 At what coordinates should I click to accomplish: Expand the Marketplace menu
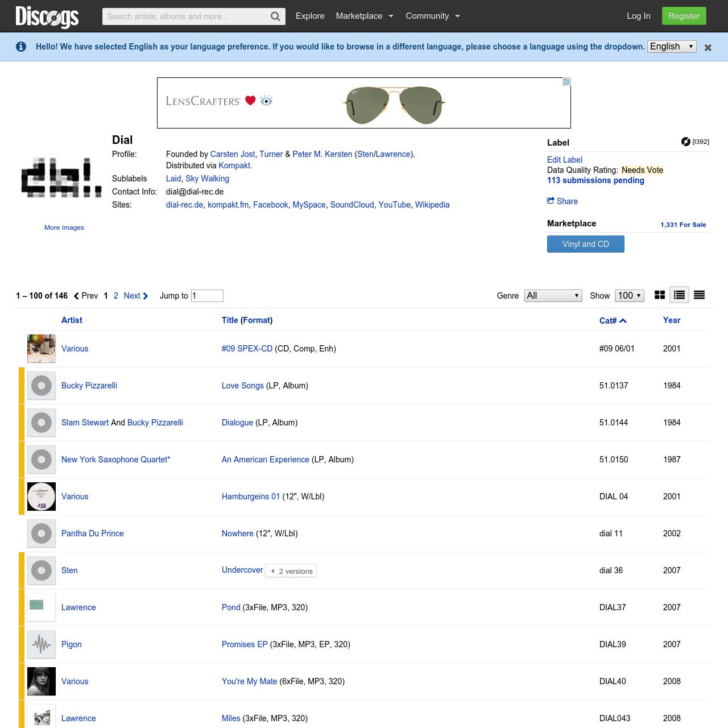(365, 16)
